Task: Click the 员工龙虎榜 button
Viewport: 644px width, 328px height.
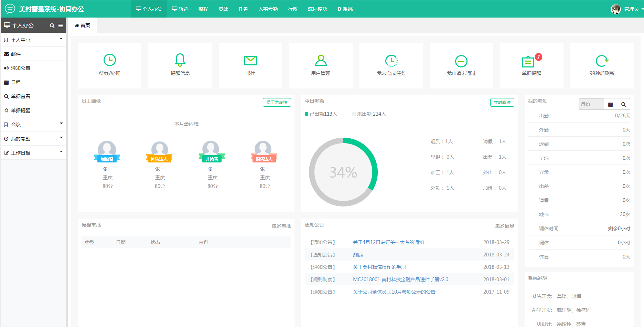Action: click(x=277, y=102)
